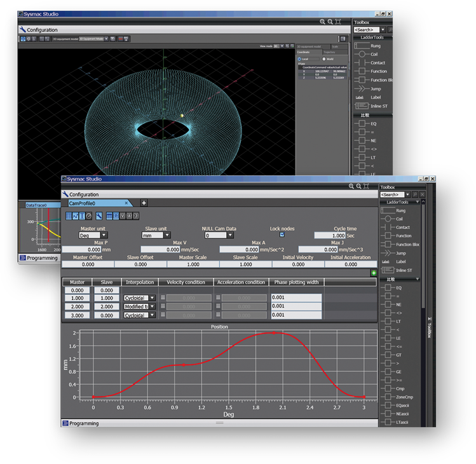Open the DataTrace0 tab
The image size is (476, 464).
pyautogui.click(x=37, y=205)
